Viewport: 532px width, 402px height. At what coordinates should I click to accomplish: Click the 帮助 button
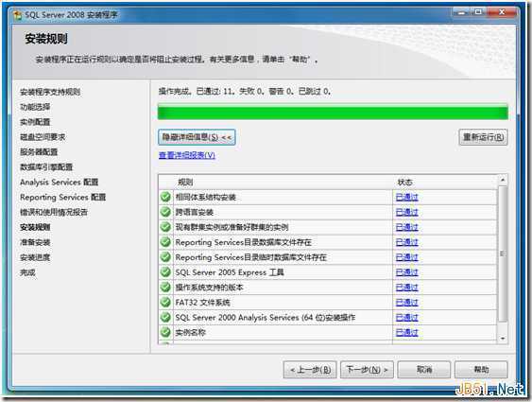pos(481,370)
